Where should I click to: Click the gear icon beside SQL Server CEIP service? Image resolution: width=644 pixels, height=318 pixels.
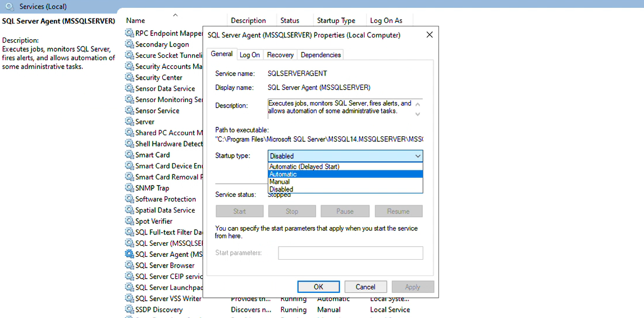pos(129,276)
